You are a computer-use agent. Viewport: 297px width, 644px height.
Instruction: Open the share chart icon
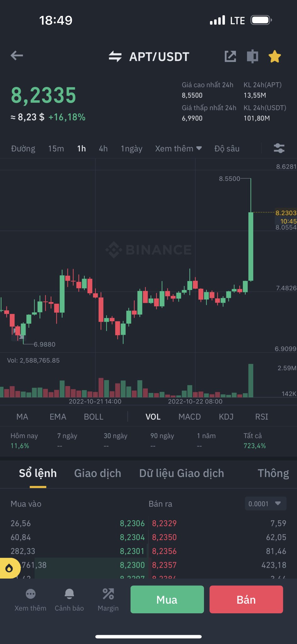[x=230, y=56]
